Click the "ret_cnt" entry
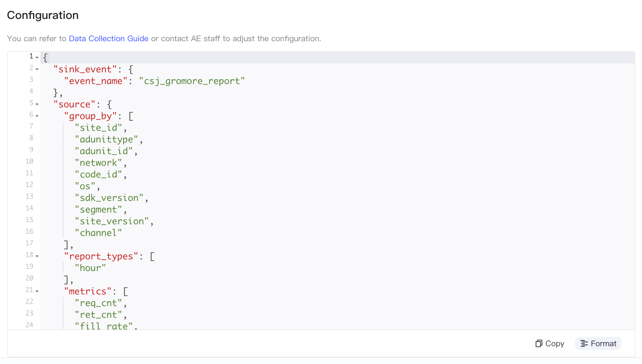Image resolution: width=642 pixels, height=364 pixels. [98, 315]
